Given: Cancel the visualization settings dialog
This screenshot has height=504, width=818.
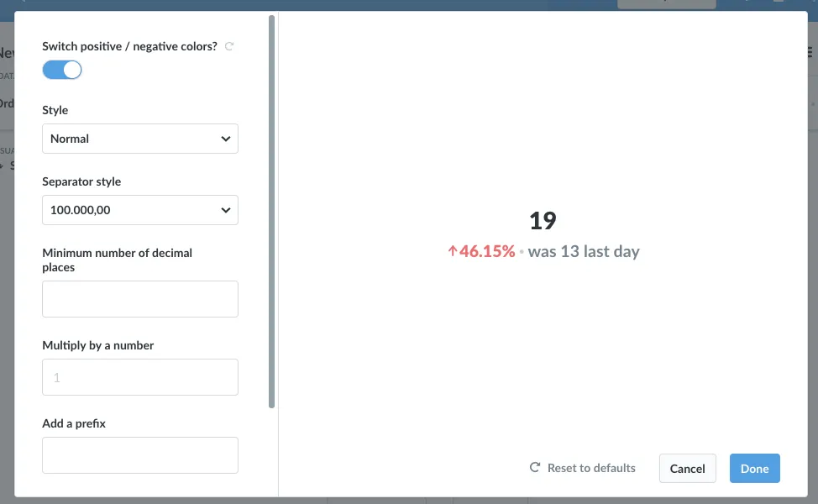Looking at the screenshot, I should coord(687,469).
